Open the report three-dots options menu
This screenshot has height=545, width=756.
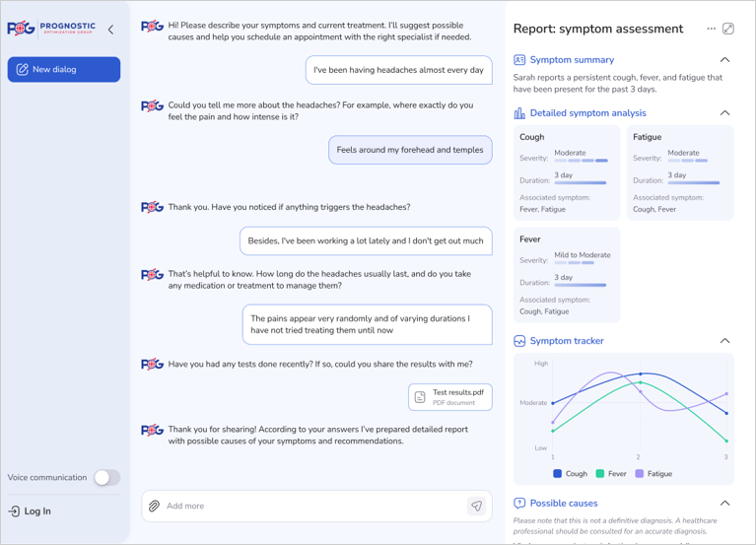click(711, 29)
